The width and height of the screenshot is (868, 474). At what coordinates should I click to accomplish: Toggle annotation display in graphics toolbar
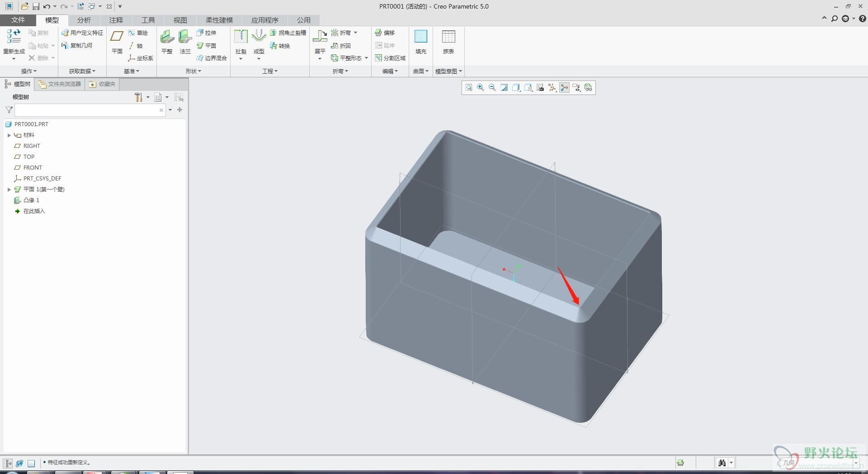click(576, 88)
